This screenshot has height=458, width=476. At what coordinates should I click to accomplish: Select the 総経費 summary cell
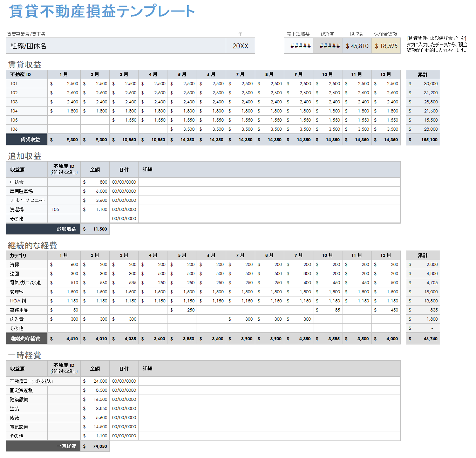(328, 46)
